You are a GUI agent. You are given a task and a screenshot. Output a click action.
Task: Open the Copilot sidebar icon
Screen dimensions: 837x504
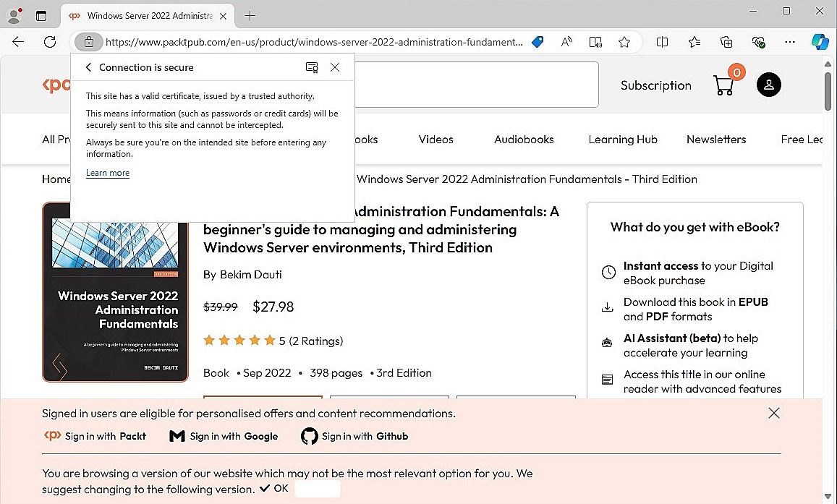click(820, 42)
